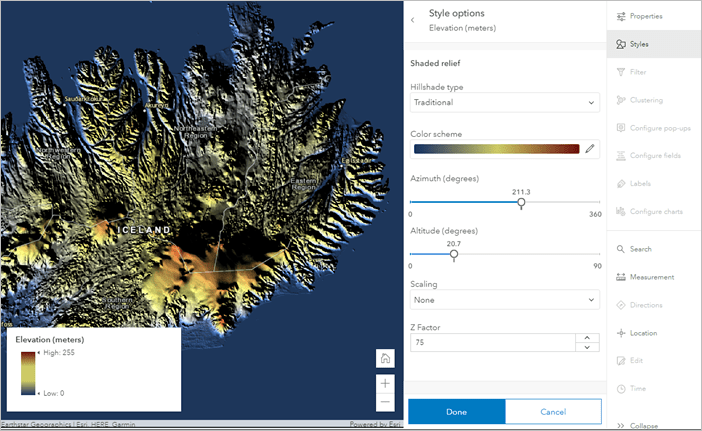Open the Measurement ruler icon
The width and height of the screenshot is (702, 431).
621,277
